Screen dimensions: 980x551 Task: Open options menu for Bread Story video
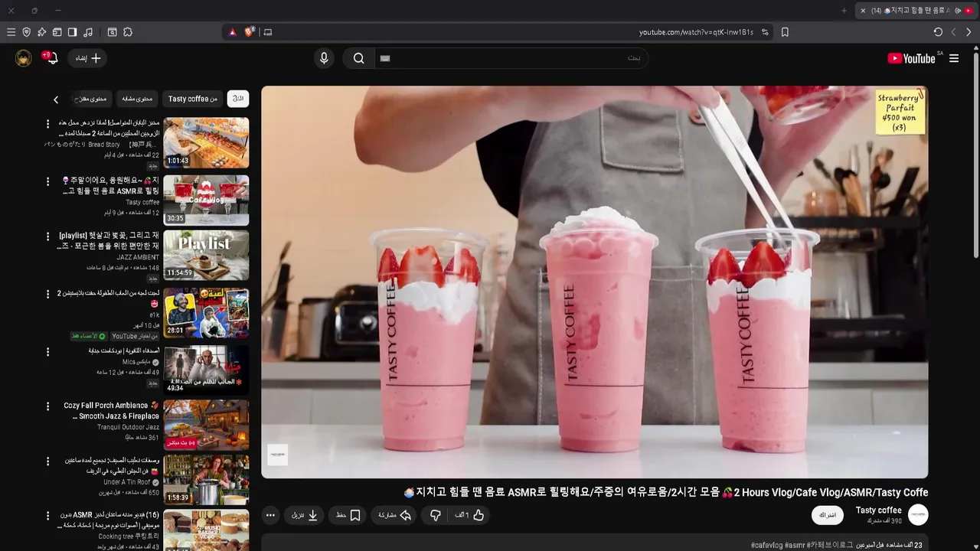point(47,124)
